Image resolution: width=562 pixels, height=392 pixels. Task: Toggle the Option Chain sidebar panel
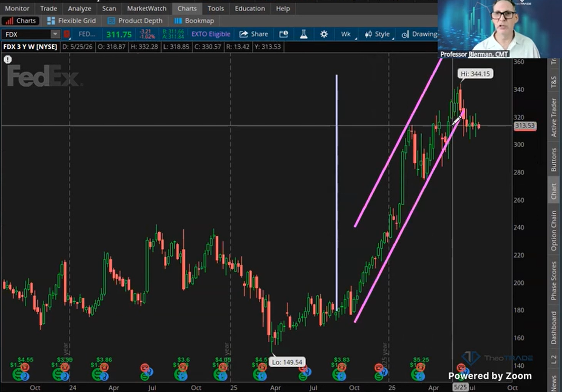pos(554,231)
